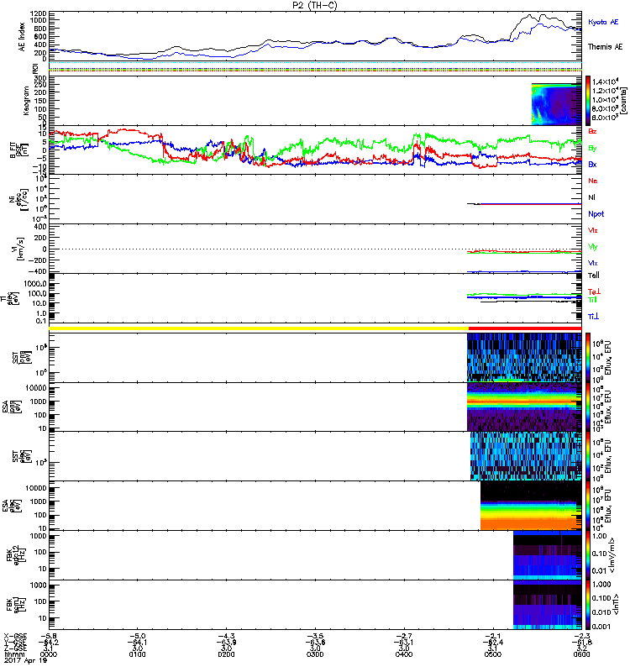Click the plot title P2 (TH-C)
The width and height of the screenshot is (630, 672).
point(314,5)
